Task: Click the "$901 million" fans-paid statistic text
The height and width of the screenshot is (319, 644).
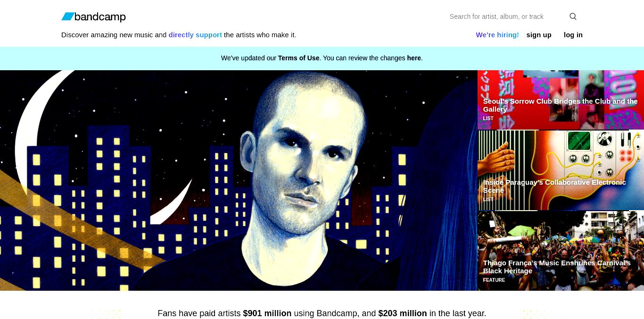Action: pyautogui.click(x=267, y=313)
